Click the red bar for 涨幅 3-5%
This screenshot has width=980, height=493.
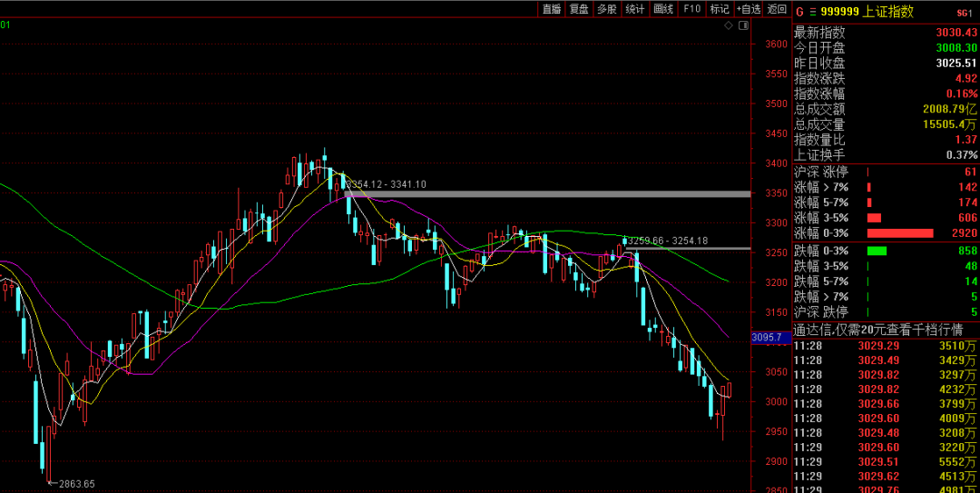pyautogui.click(x=874, y=218)
